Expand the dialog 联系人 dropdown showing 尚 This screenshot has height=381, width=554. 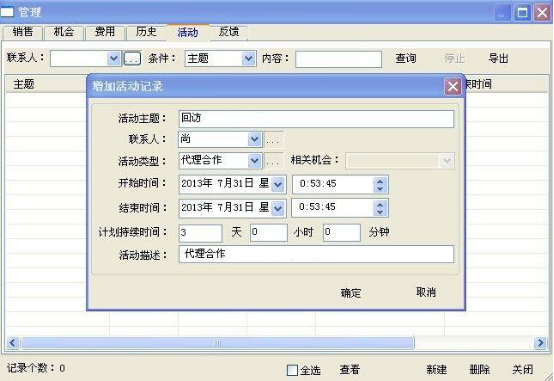254,139
